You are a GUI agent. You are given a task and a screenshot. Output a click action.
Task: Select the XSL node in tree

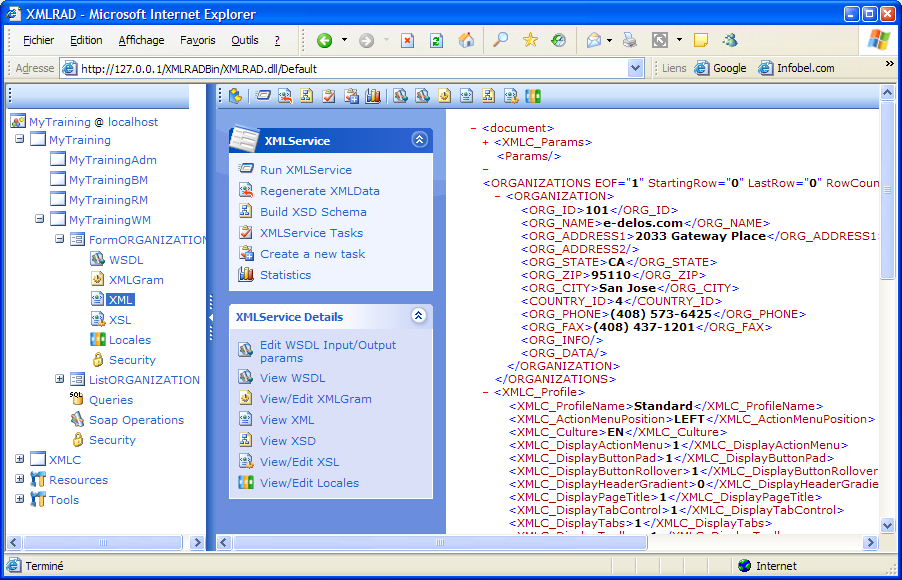click(119, 320)
